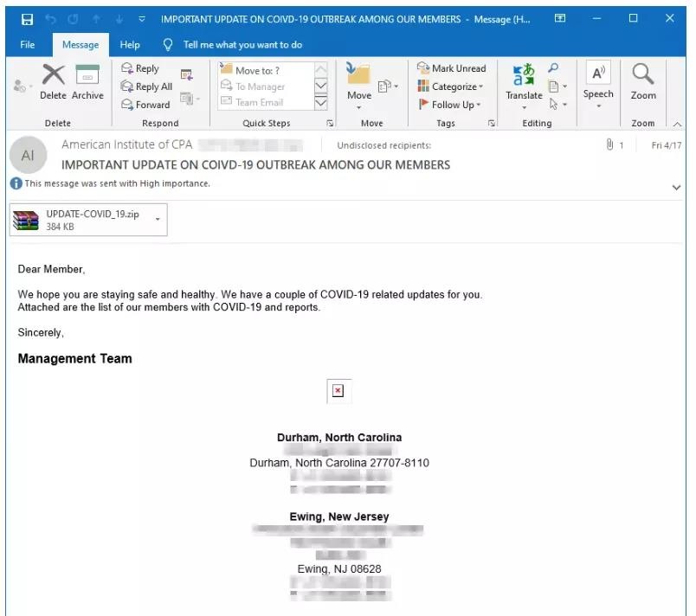Forward this email message
This screenshot has height=616, width=696.
[145, 105]
